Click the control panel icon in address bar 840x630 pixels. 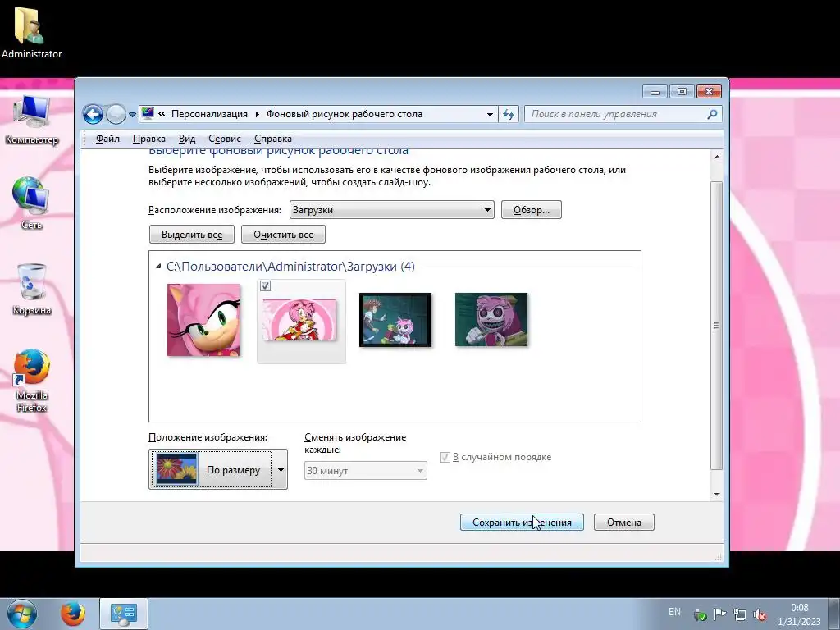[x=148, y=113]
